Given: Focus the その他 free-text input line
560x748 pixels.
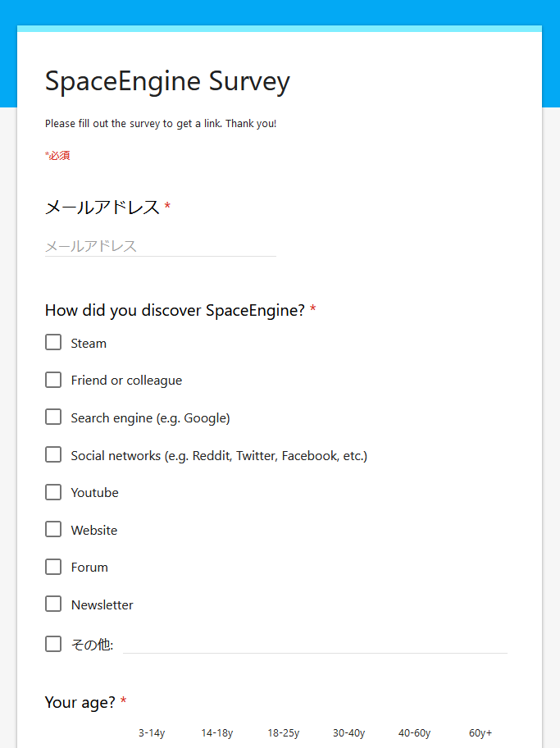Looking at the screenshot, I should click(x=315, y=645).
